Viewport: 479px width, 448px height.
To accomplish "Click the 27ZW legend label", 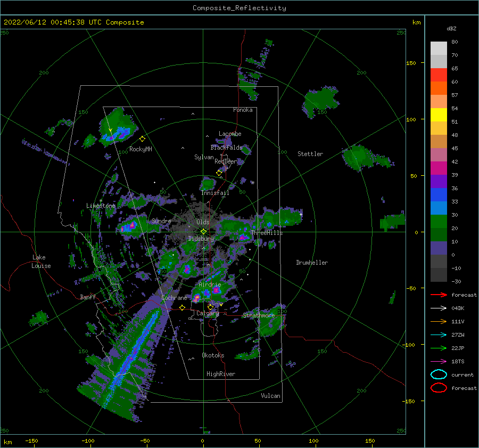I will click(x=458, y=335).
